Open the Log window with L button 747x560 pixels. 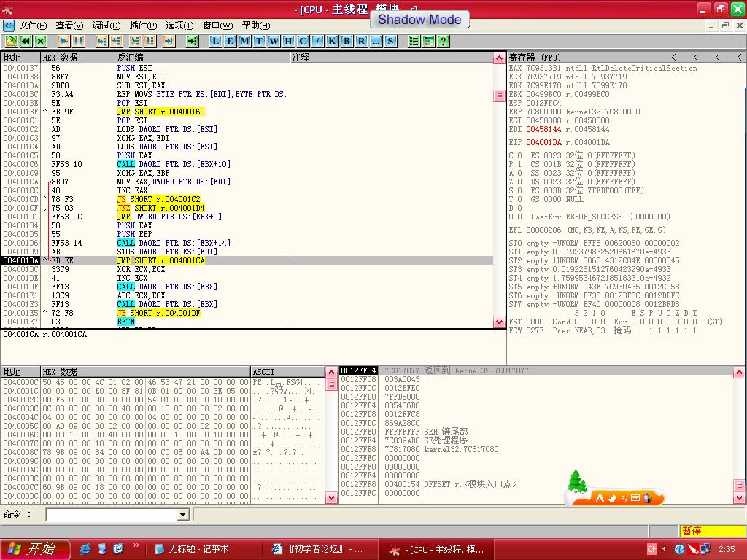215,41
